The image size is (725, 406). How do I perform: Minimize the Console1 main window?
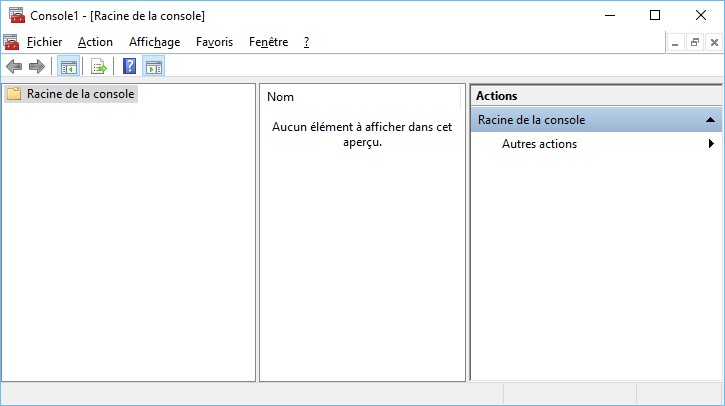[610, 15]
